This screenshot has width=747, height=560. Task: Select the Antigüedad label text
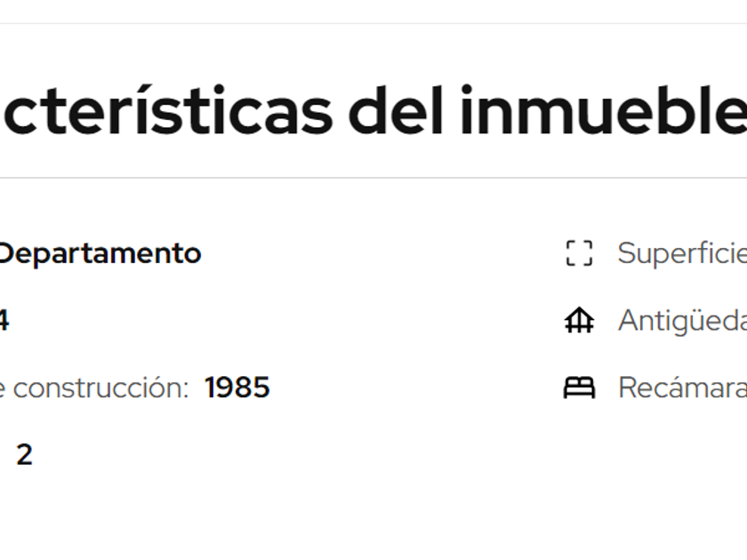click(681, 320)
